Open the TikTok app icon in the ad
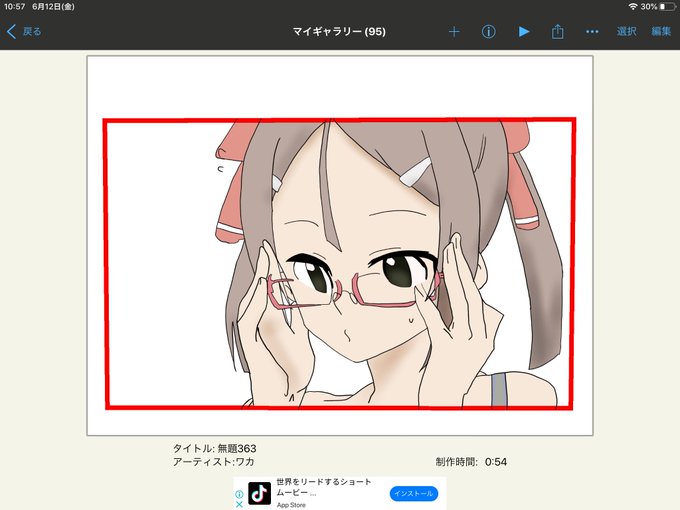The width and height of the screenshot is (680, 510). [259, 493]
